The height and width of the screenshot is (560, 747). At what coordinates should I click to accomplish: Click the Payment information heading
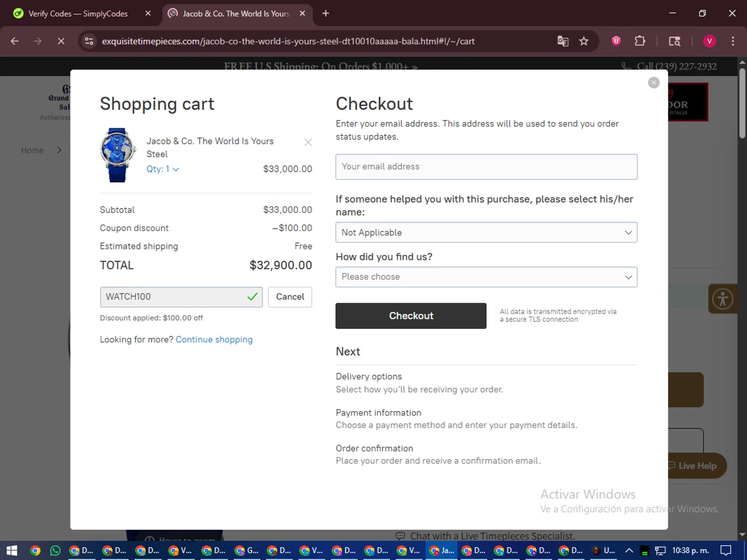378,413
